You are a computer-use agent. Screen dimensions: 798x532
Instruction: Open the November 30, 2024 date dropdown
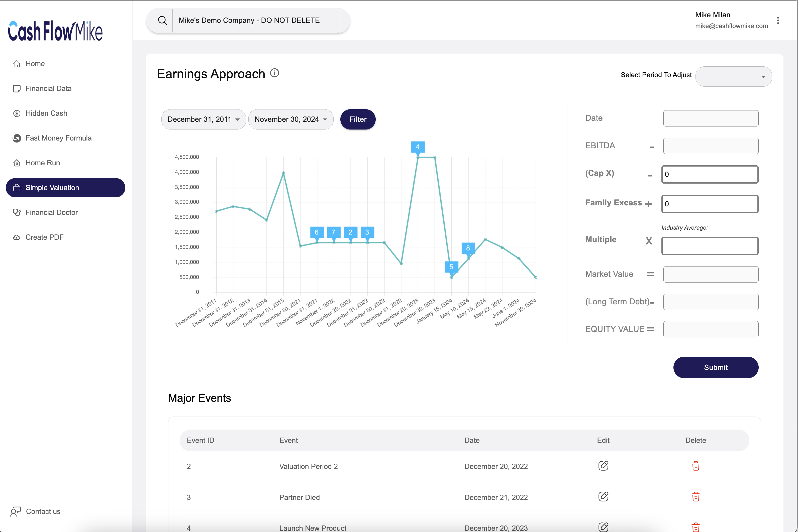click(290, 119)
